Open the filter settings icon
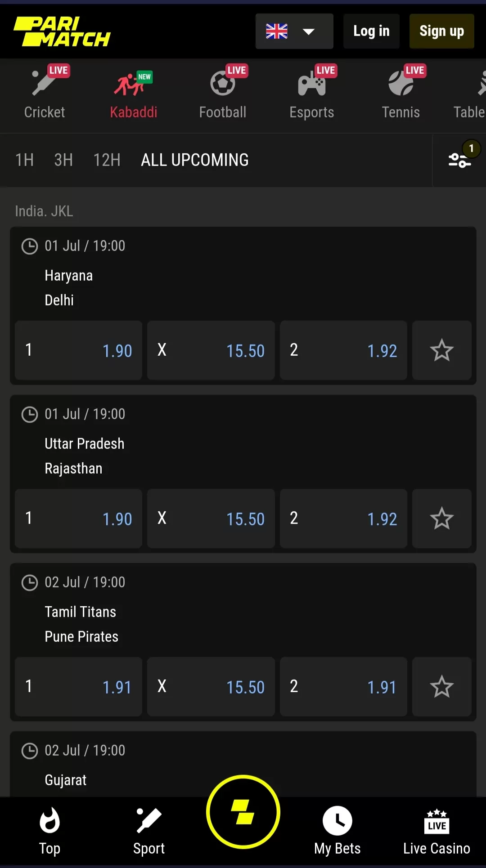 459,160
